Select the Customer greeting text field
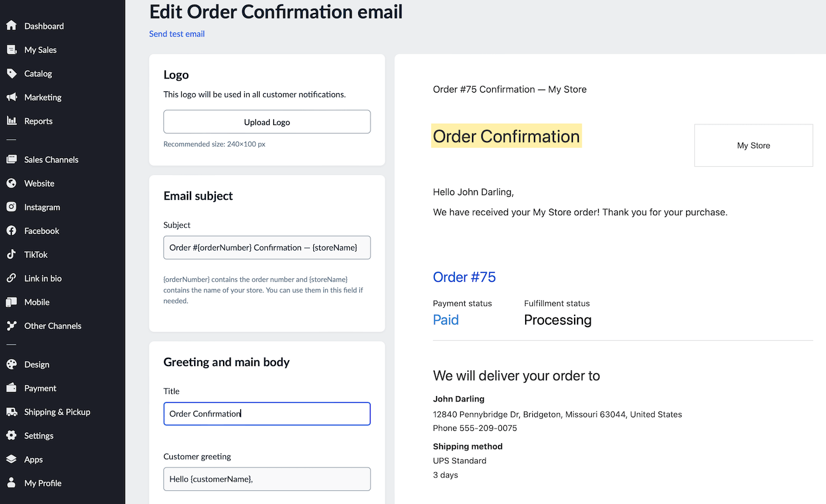This screenshot has height=504, width=826. (x=267, y=479)
